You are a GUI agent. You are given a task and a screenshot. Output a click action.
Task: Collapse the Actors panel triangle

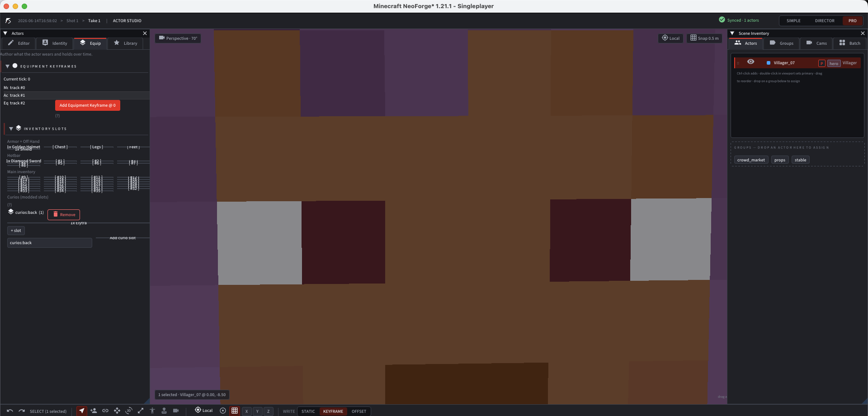[x=5, y=33]
